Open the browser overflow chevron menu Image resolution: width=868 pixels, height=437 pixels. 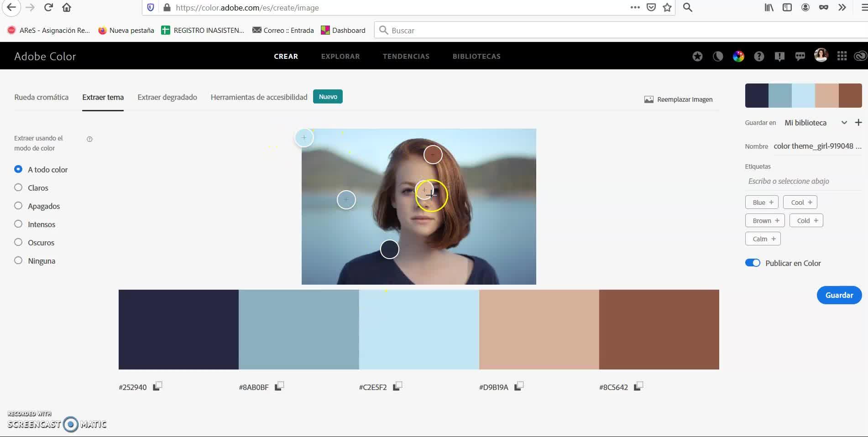[842, 7]
